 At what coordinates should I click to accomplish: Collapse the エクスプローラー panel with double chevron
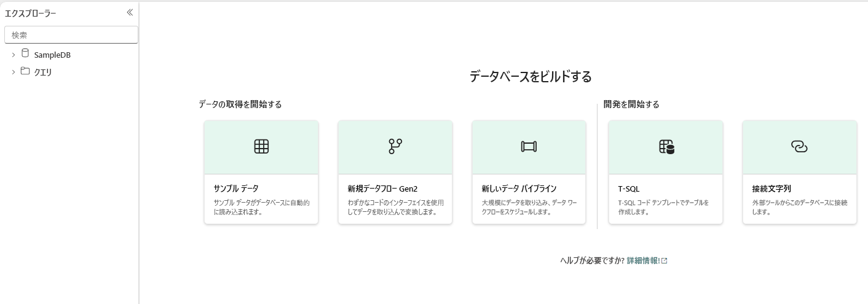(x=130, y=12)
